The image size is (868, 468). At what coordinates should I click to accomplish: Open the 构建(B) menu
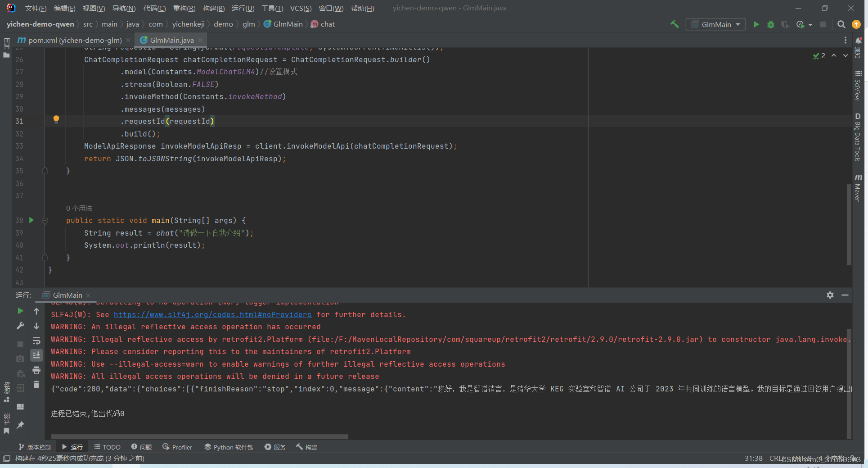[x=214, y=8]
